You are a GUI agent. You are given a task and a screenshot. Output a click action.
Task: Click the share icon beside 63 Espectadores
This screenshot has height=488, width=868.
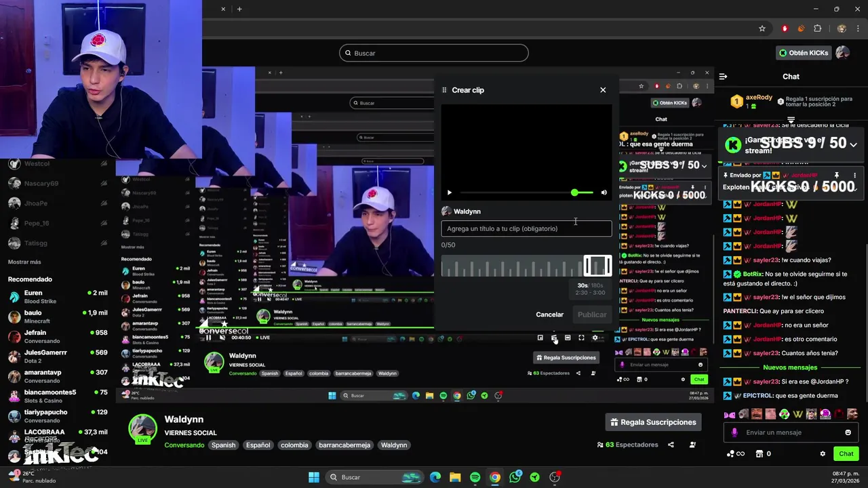click(x=671, y=445)
